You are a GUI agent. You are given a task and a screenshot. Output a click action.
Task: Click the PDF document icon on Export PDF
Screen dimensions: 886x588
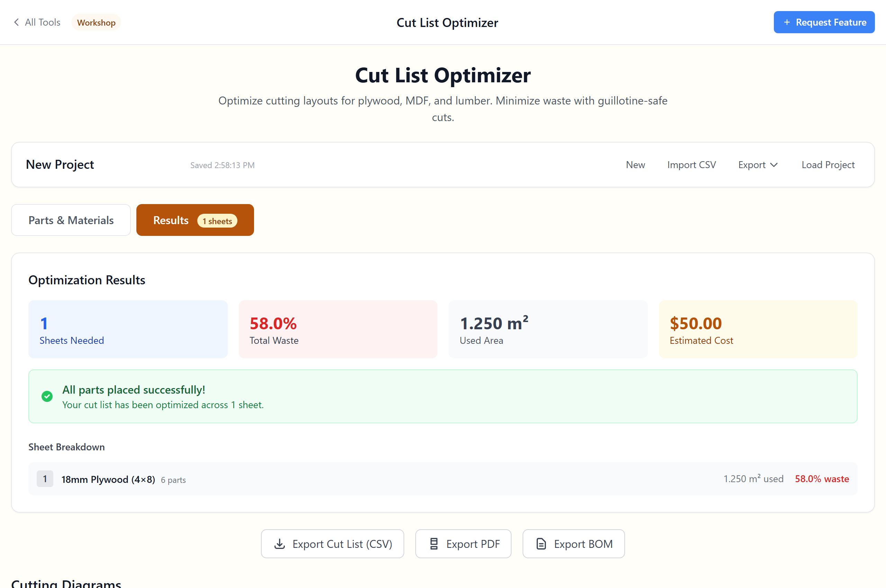pyautogui.click(x=434, y=544)
